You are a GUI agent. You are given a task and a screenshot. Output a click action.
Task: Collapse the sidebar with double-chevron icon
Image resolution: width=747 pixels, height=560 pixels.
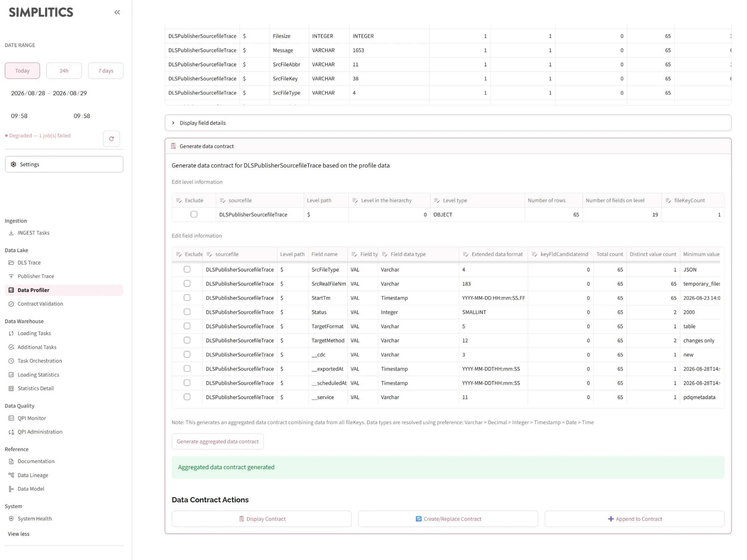[117, 12]
